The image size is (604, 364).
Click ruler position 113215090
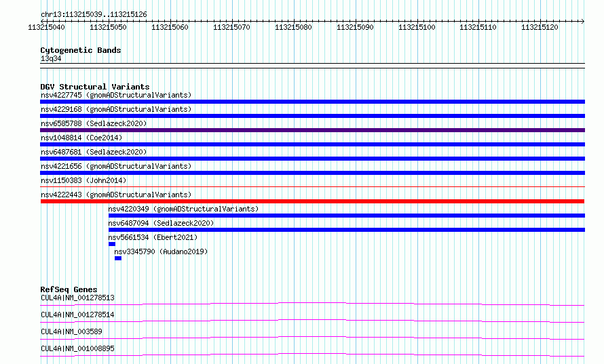click(355, 27)
